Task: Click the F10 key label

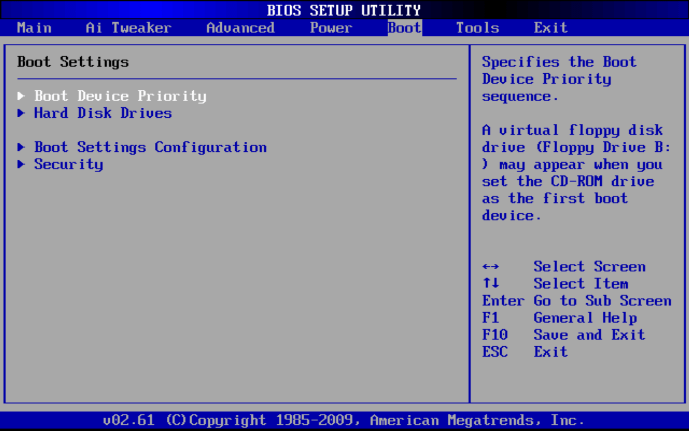Action: (495, 335)
